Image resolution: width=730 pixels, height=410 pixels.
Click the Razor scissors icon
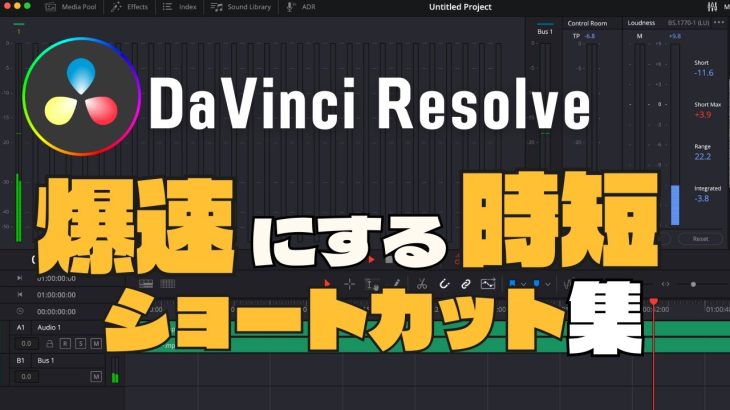pos(422,284)
